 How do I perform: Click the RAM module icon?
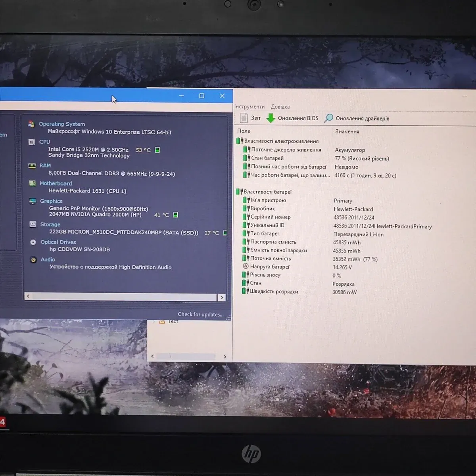[32, 166]
